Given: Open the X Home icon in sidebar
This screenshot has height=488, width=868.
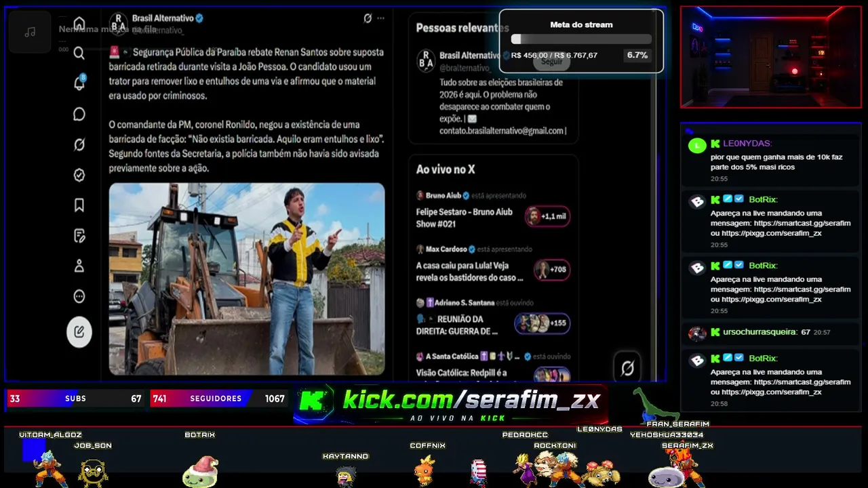Looking at the screenshot, I should click(x=79, y=23).
